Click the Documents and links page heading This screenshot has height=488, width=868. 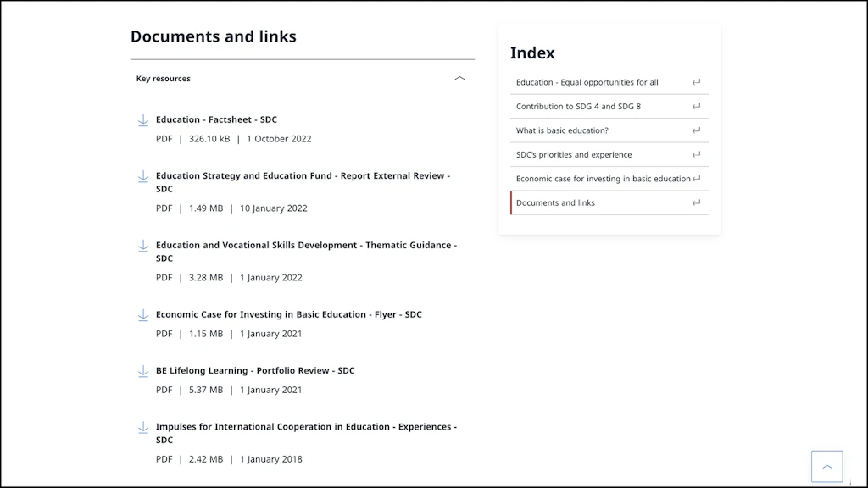coord(214,36)
